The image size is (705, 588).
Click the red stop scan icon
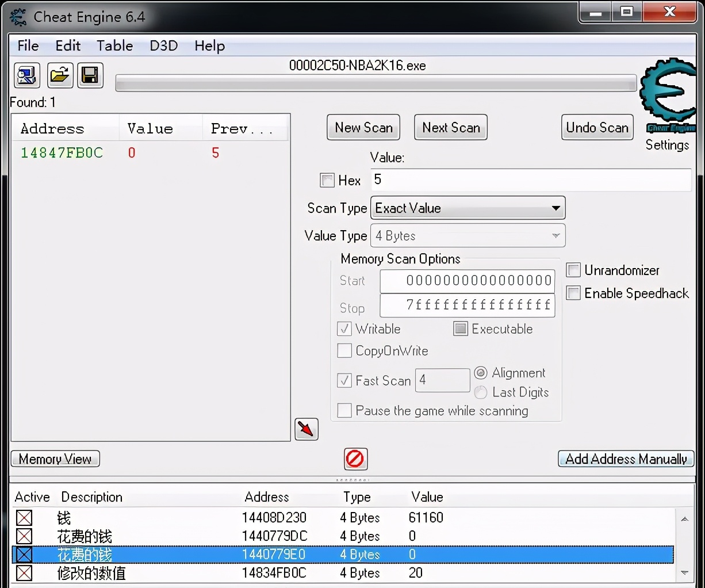[355, 459]
